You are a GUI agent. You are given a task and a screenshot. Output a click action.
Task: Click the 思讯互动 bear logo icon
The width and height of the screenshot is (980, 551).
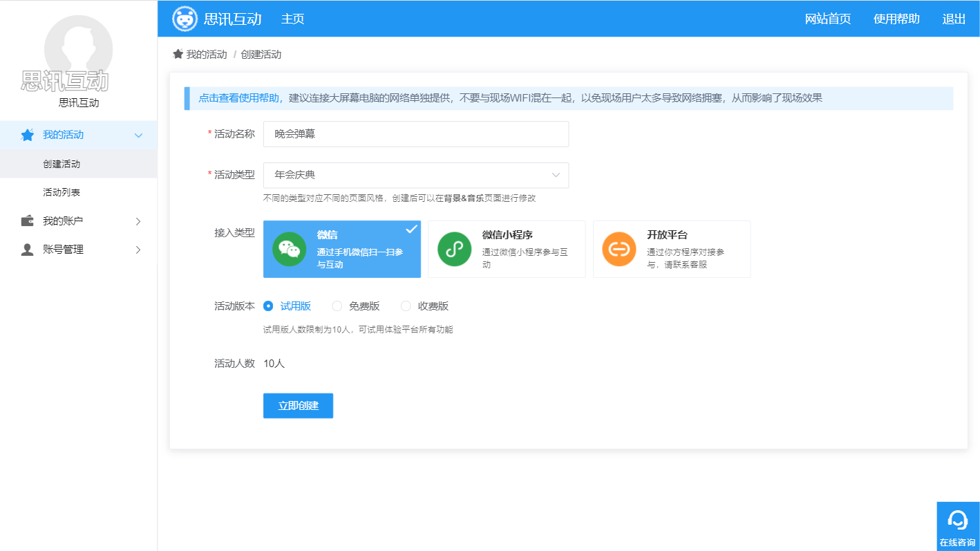pyautogui.click(x=185, y=19)
